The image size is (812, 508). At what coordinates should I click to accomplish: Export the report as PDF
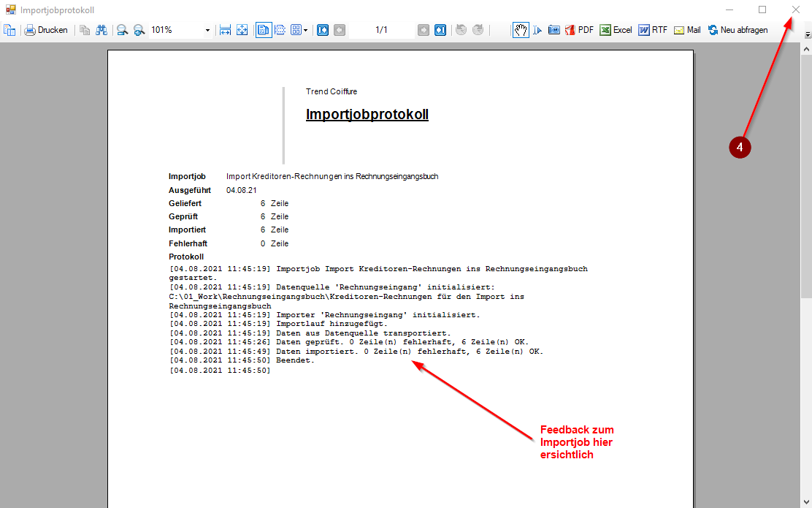tap(579, 30)
